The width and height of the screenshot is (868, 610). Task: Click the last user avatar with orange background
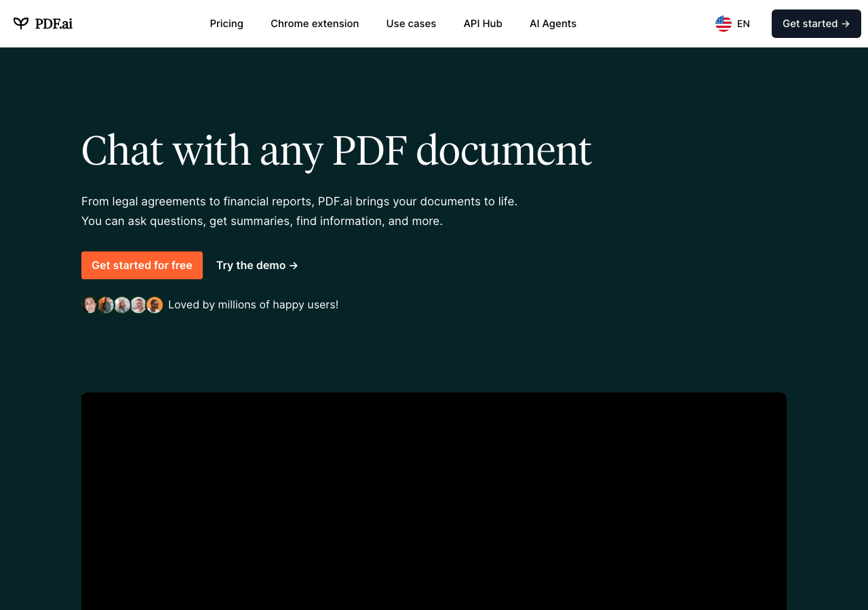click(155, 305)
